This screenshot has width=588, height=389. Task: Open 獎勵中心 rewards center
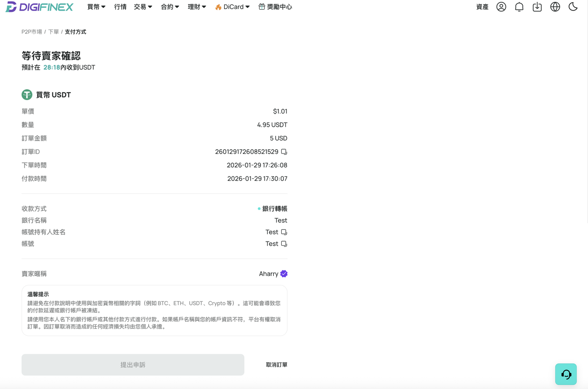point(275,7)
